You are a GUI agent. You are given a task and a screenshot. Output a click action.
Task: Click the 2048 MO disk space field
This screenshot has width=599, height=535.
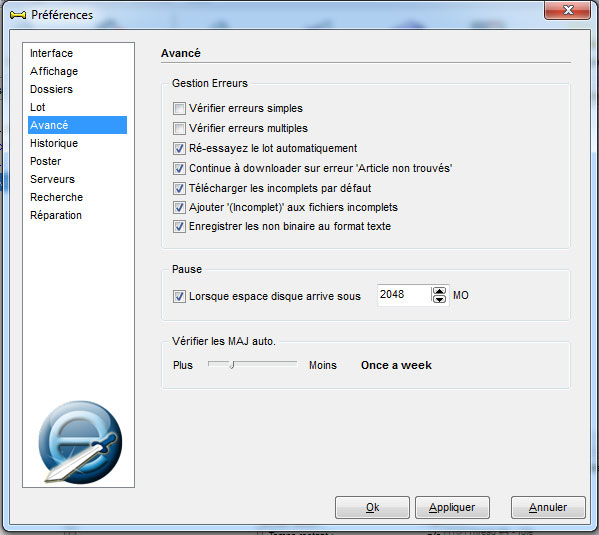coord(405,295)
